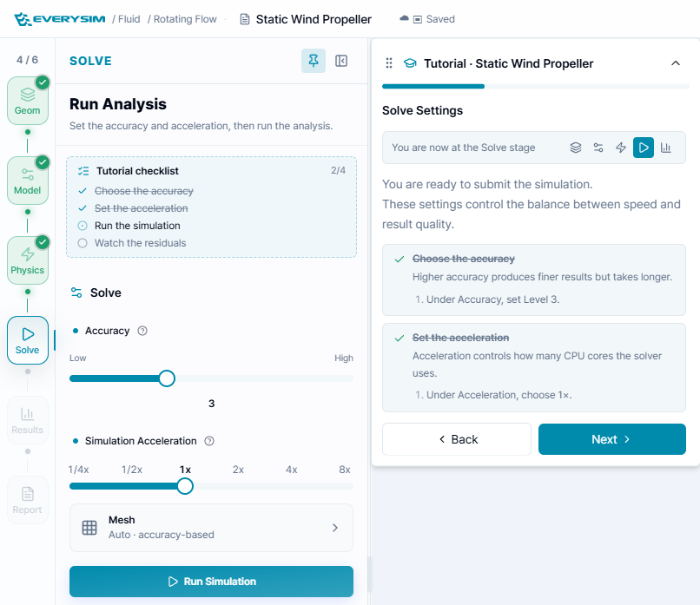This screenshot has width=700, height=605.
Task: Click the Tutorial checklist list icon
Action: (x=83, y=171)
